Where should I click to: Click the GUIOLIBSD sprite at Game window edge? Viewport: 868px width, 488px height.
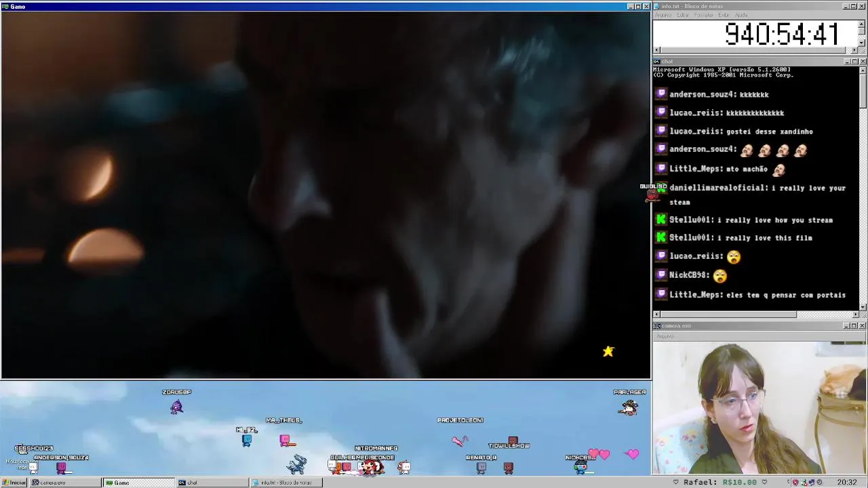click(x=652, y=196)
